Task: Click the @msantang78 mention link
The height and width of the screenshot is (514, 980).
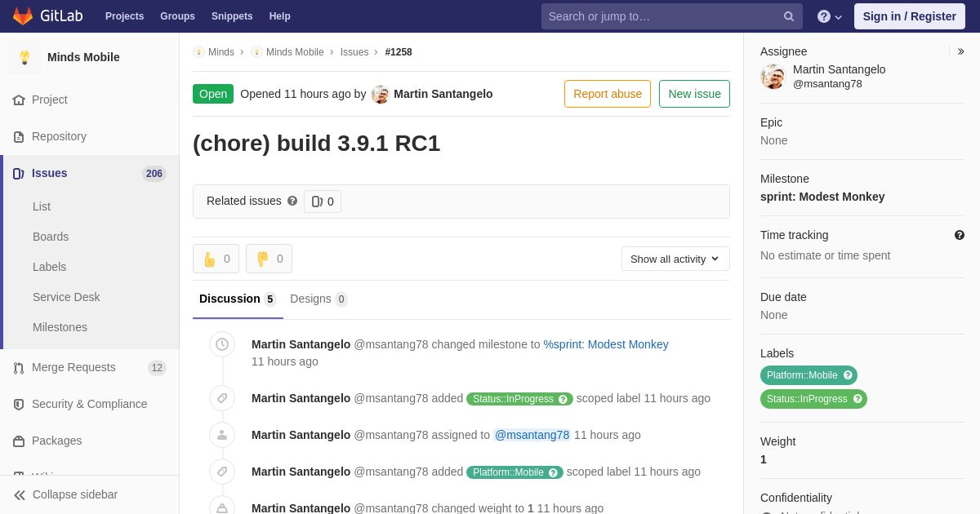Action: pyautogui.click(x=532, y=435)
